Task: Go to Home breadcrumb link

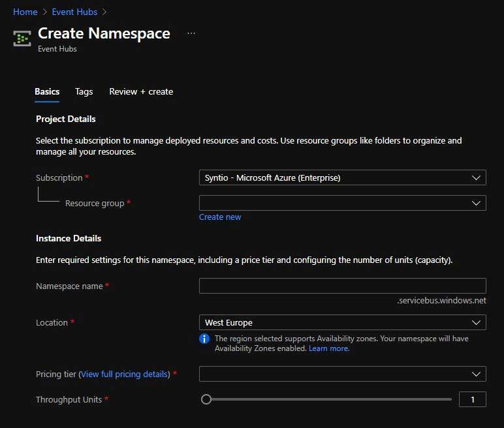Action: click(x=25, y=12)
